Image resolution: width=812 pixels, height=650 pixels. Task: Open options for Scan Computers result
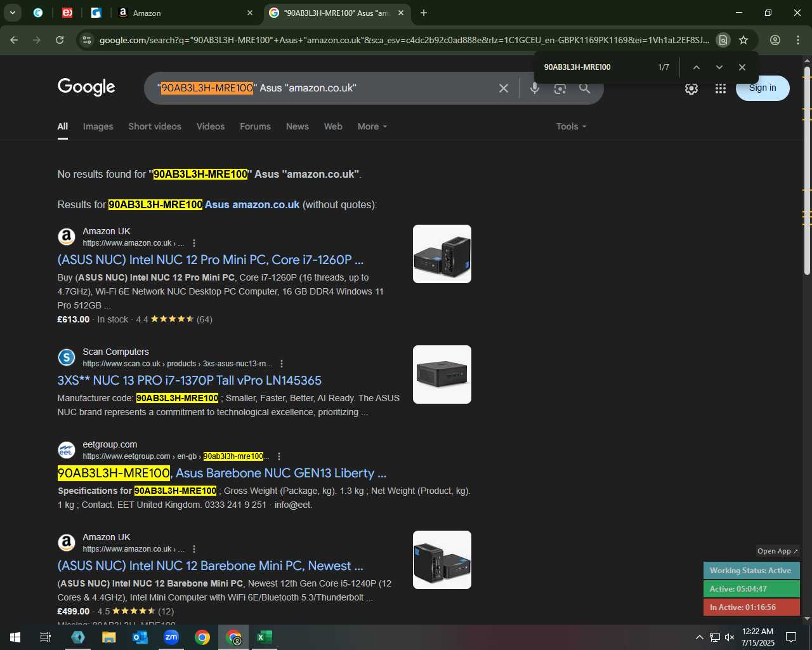282,364
